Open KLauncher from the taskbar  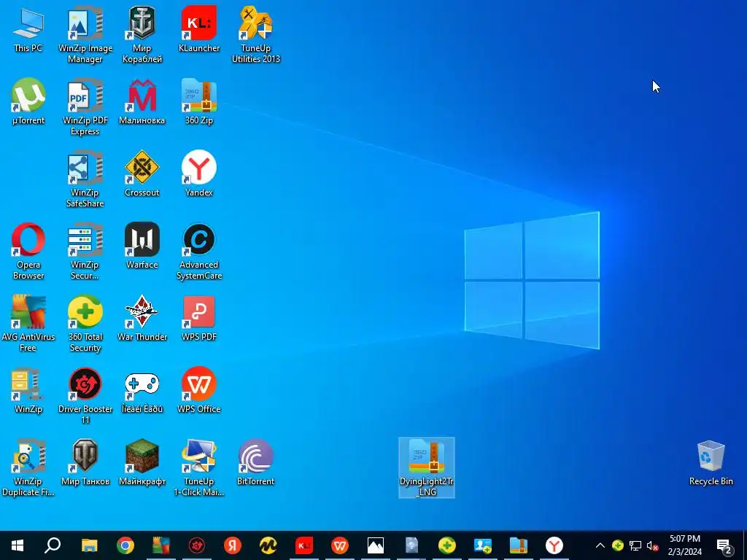[x=304, y=545]
